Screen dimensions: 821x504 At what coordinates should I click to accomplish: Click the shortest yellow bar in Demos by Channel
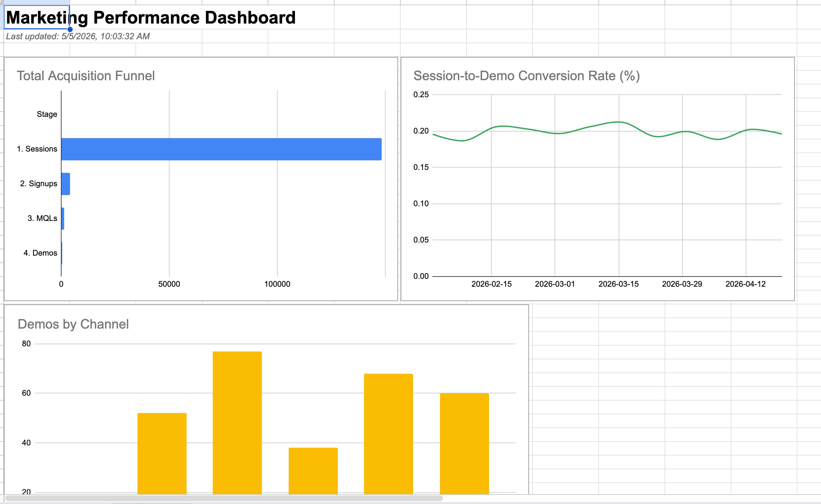[x=313, y=471]
